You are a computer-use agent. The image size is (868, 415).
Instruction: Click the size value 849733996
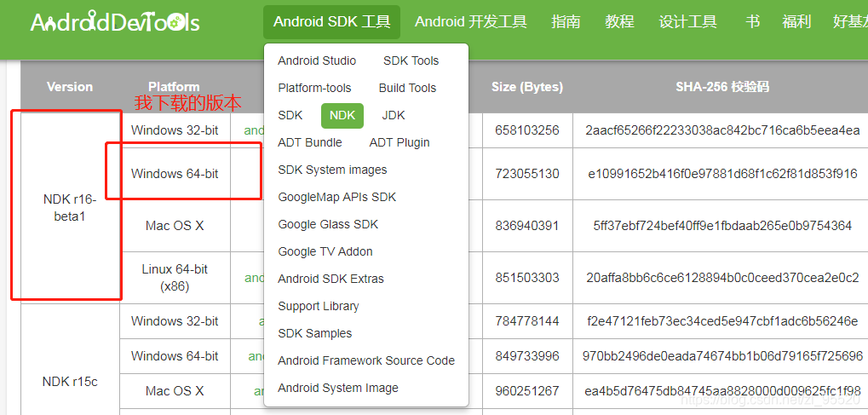pyautogui.click(x=527, y=355)
